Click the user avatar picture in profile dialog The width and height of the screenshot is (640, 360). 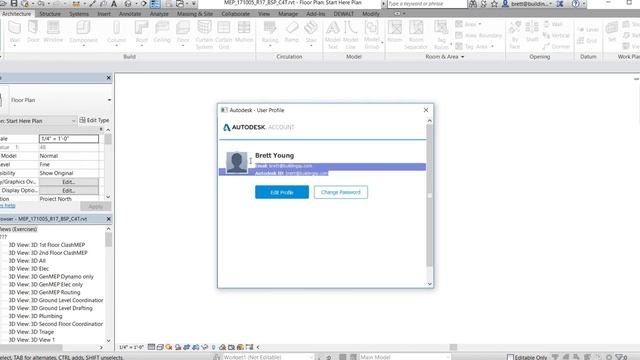point(237,163)
